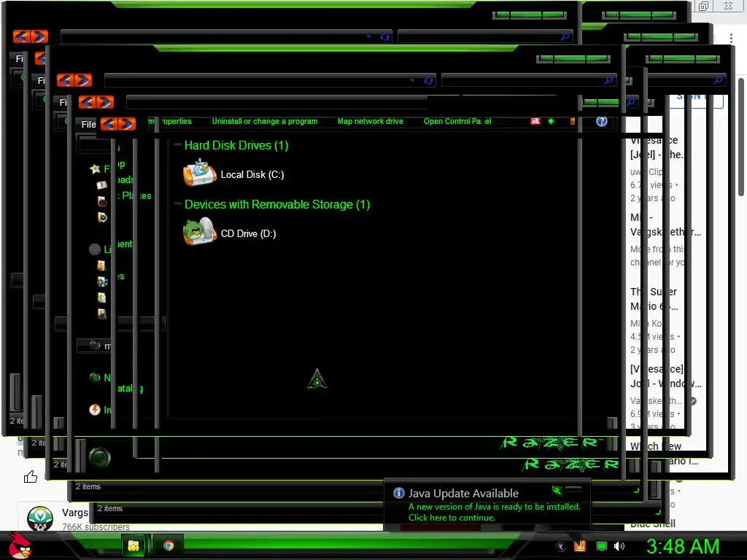
Task: Click the thumbs-up like icon in browser
Action: tap(31, 476)
